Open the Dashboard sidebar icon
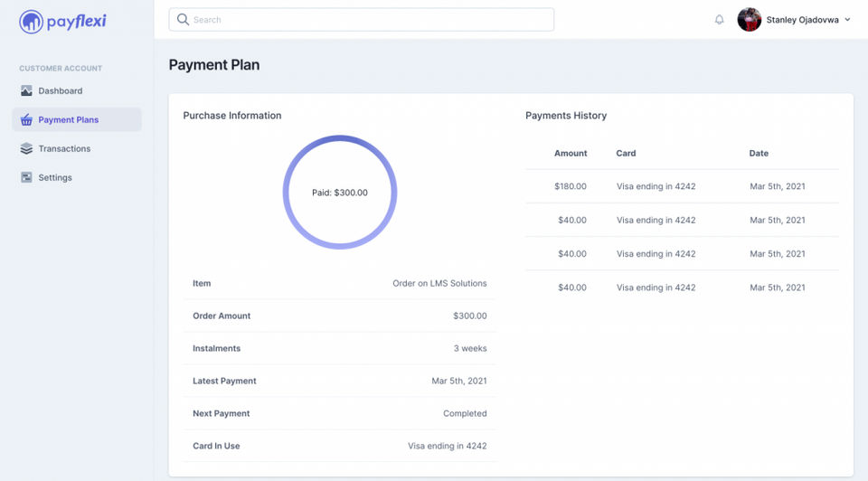 click(x=26, y=91)
